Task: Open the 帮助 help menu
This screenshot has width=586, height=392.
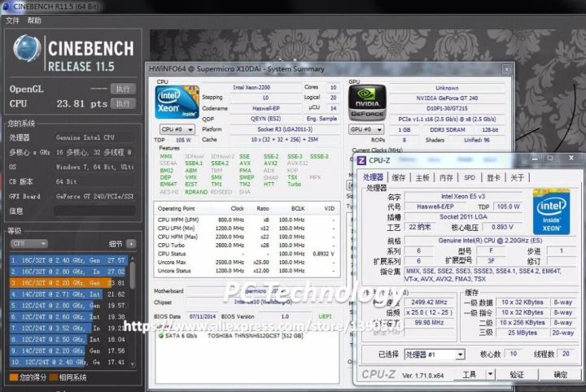Action: tap(33, 20)
